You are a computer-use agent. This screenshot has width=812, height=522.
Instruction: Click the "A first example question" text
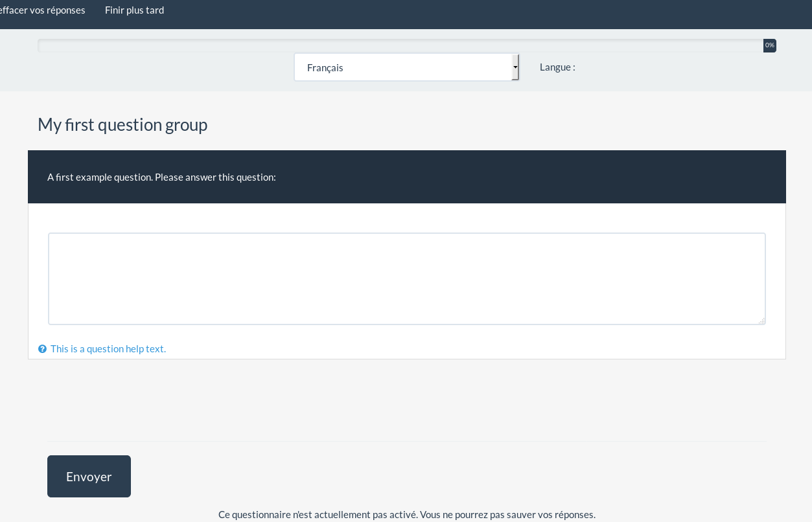[x=161, y=177]
